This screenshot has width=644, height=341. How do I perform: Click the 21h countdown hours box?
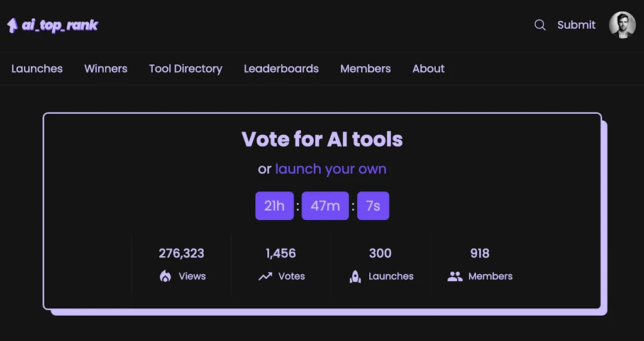click(274, 206)
